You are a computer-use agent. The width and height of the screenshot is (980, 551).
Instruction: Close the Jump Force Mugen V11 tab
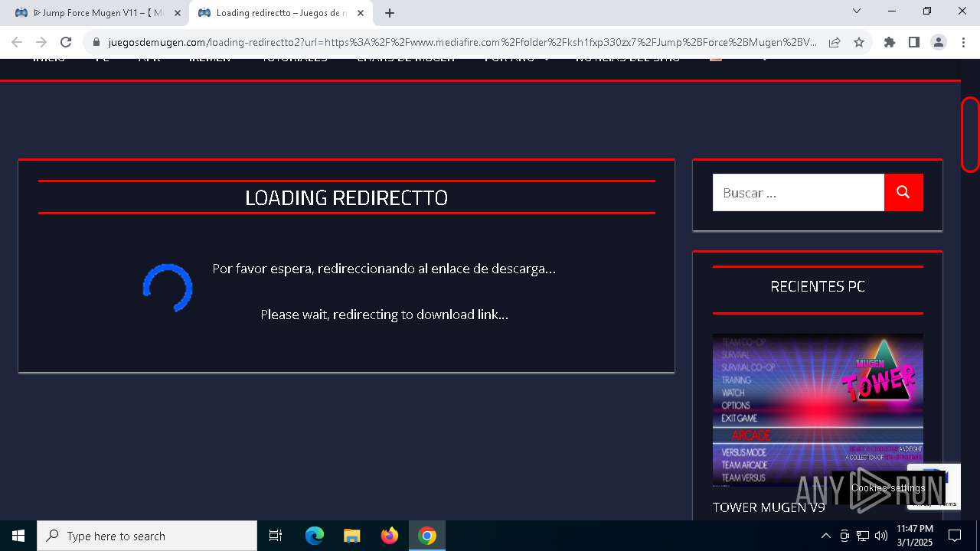[178, 13]
